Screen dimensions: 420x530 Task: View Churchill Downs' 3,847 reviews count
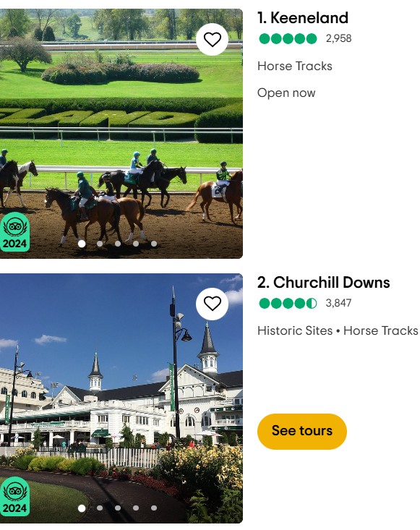338,303
